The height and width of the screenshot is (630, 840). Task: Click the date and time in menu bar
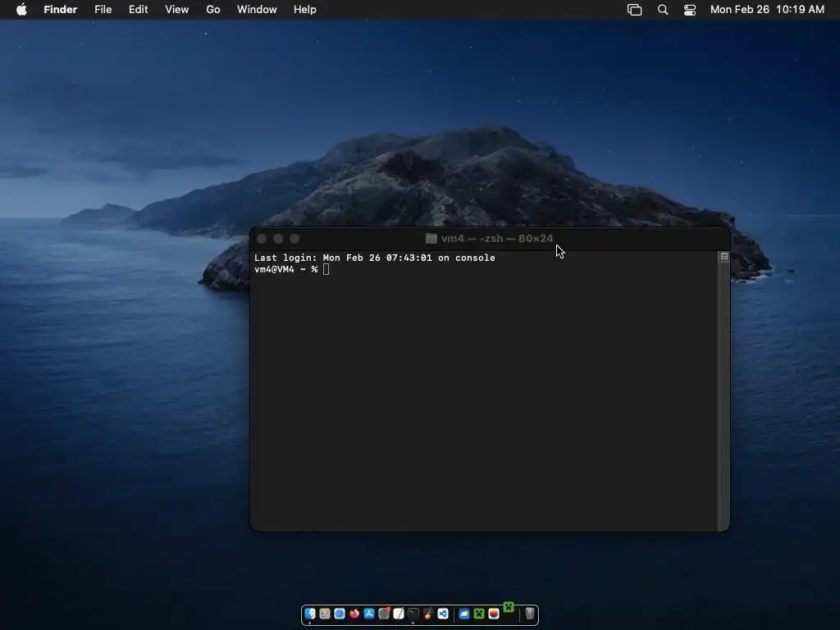click(767, 9)
